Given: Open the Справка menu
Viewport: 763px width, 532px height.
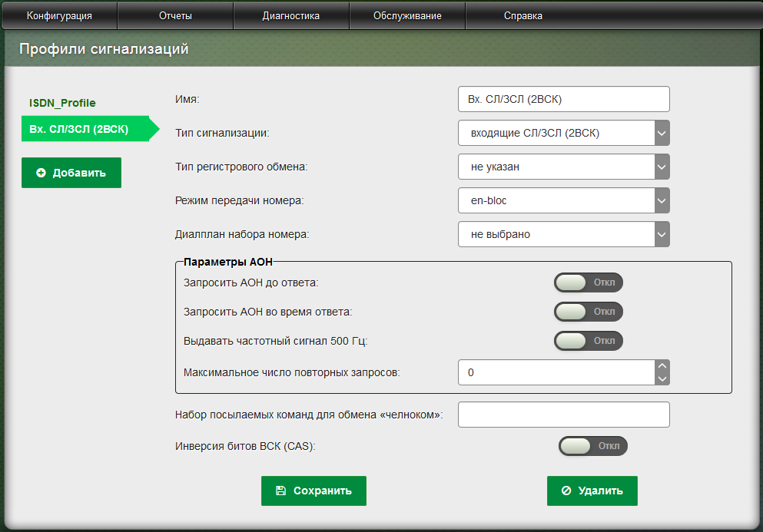Looking at the screenshot, I should 523,15.
